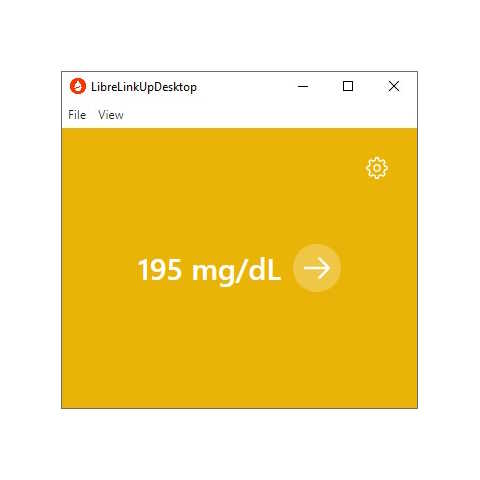Minimize the LibreLinkUpDesktop window
The image size is (480, 480).
pos(303,86)
